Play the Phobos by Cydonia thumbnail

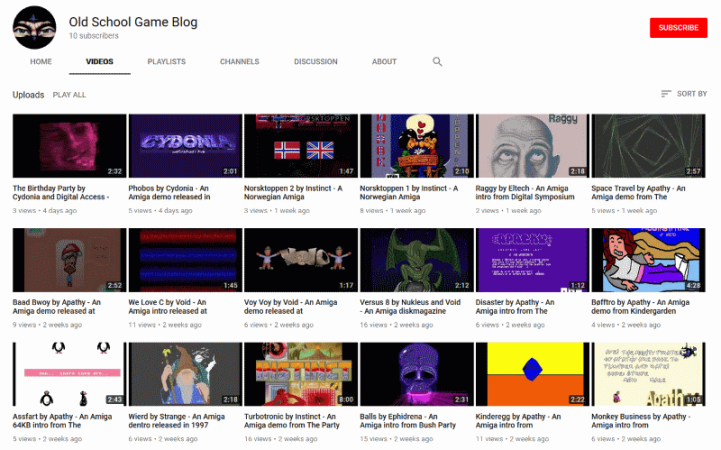pos(185,145)
